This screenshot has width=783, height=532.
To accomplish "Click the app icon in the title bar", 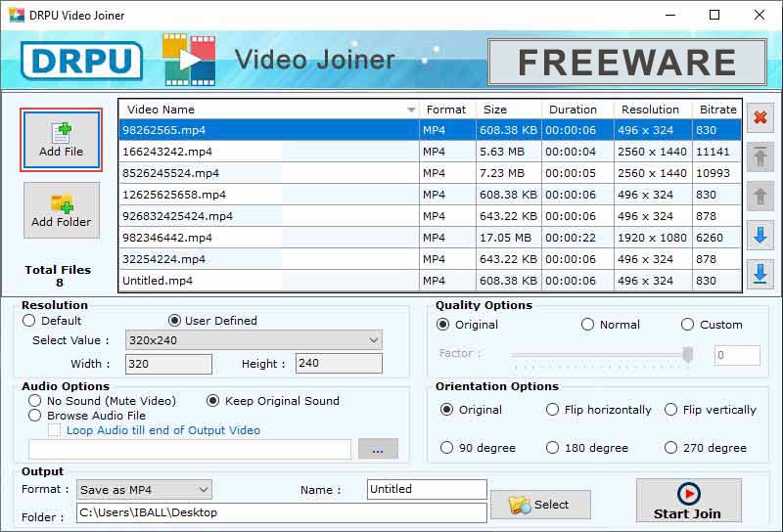I will pyautogui.click(x=16, y=15).
